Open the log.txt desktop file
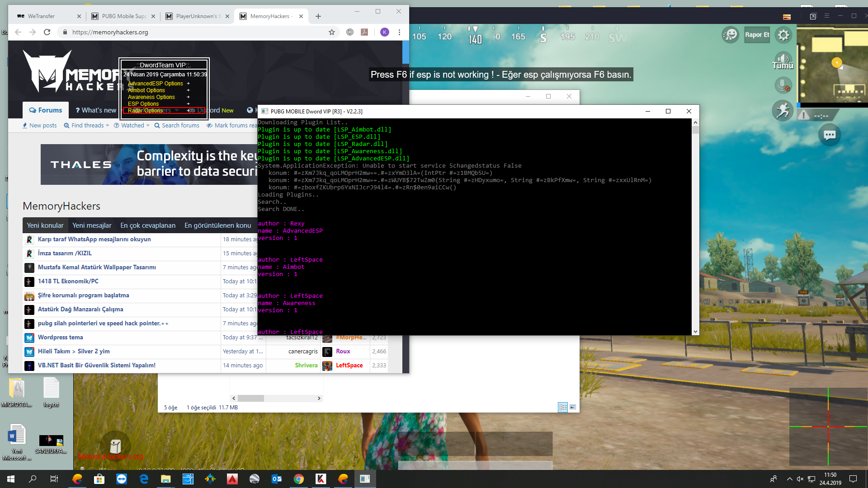 (x=51, y=392)
